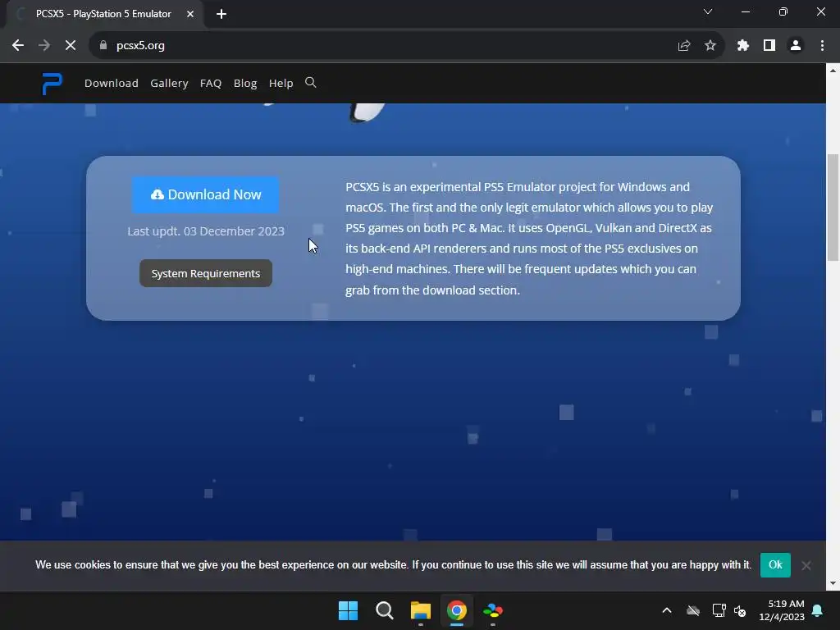The image size is (840, 630).
Task: Click the scrollbar up arrow
Action: point(833,71)
